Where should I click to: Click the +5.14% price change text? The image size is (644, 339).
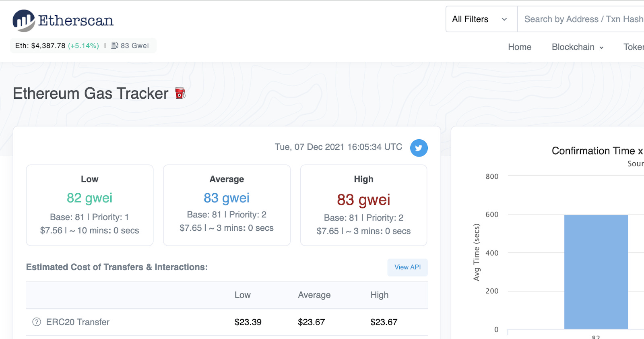[83, 45]
